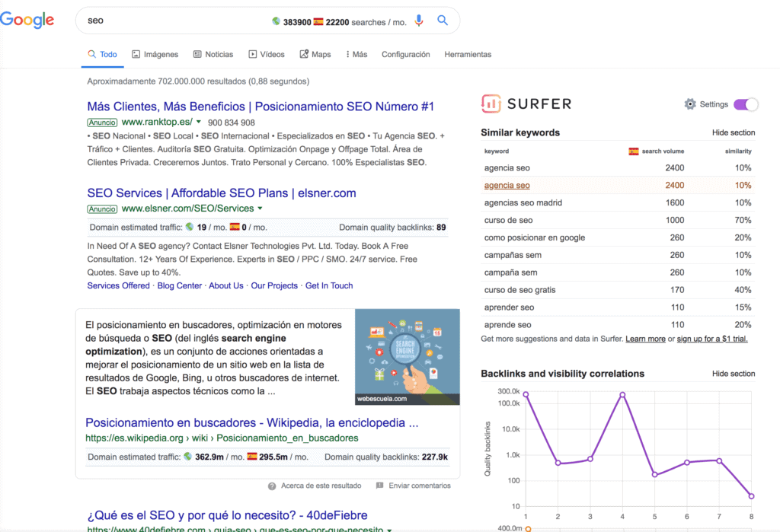The width and height of the screenshot is (780, 532).
Task: Click Our Projects sitelink
Action: (x=274, y=285)
